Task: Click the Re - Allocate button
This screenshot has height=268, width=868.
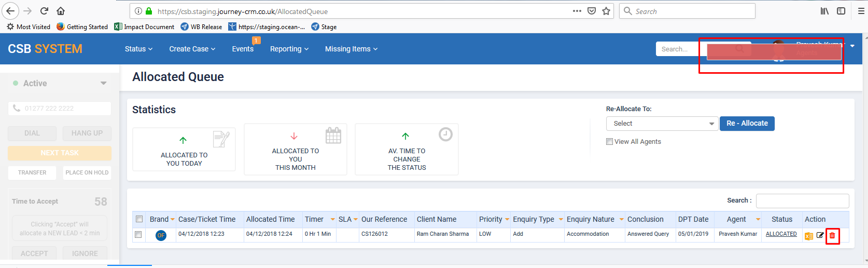Action: tap(747, 124)
